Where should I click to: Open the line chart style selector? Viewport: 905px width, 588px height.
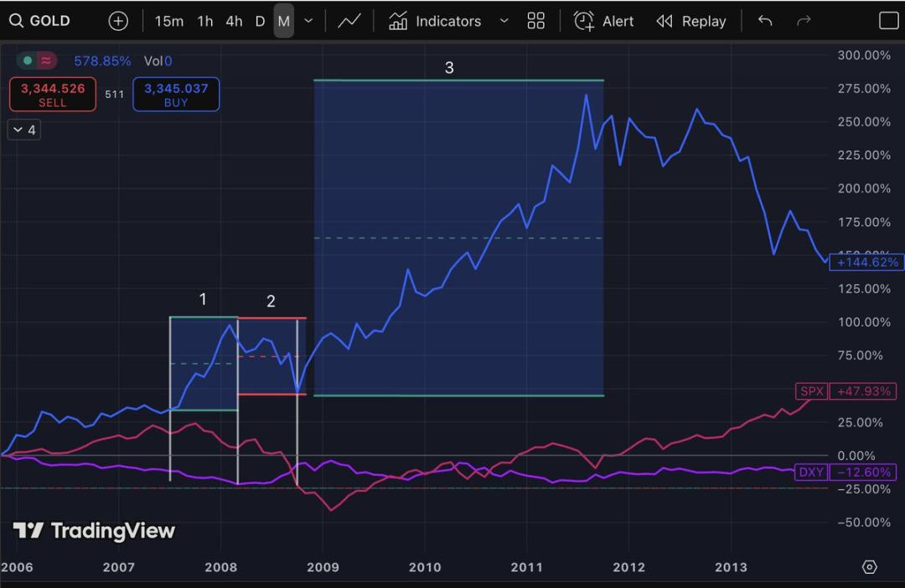click(x=349, y=21)
